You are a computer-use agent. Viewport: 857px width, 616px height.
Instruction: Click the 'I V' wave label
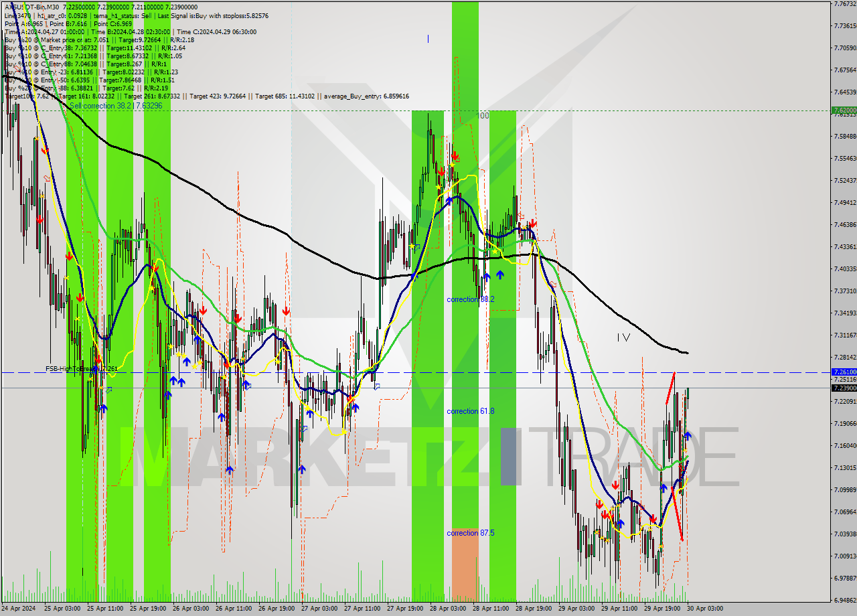click(x=623, y=337)
